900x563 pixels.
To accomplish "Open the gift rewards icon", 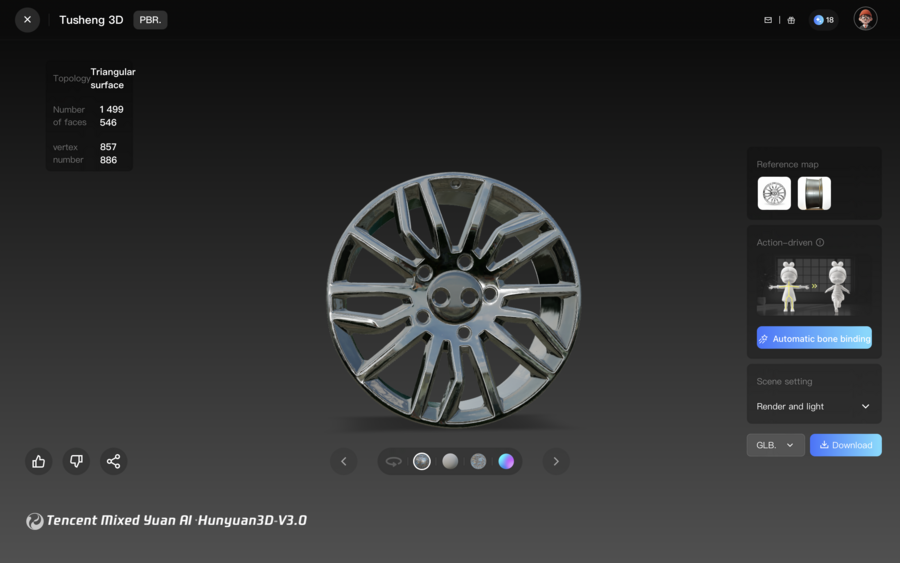I will pyautogui.click(x=791, y=20).
